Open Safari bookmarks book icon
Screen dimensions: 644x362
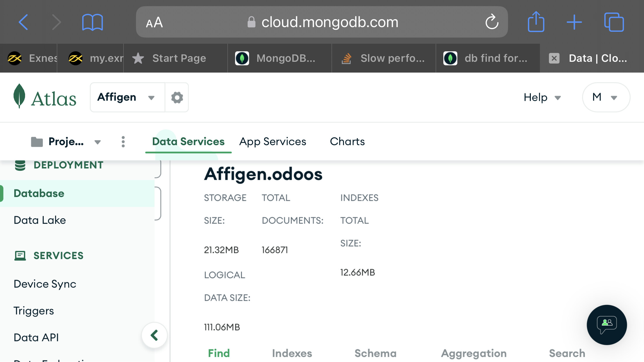tap(92, 22)
